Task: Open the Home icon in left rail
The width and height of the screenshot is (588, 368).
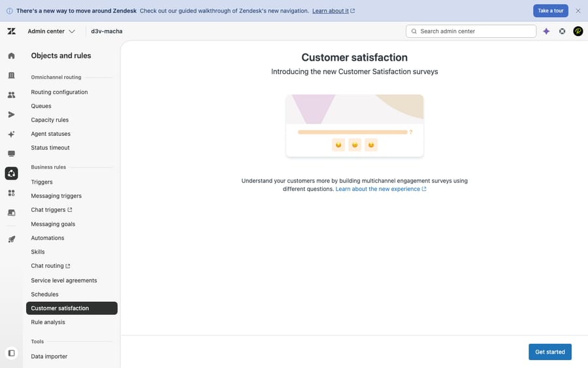Action: pos(12,56)
